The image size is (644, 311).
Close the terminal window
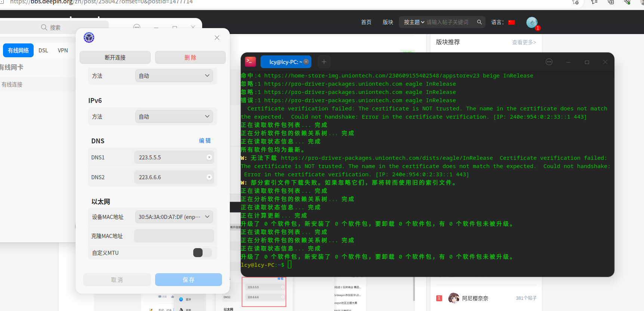click(x=605, y=62)
